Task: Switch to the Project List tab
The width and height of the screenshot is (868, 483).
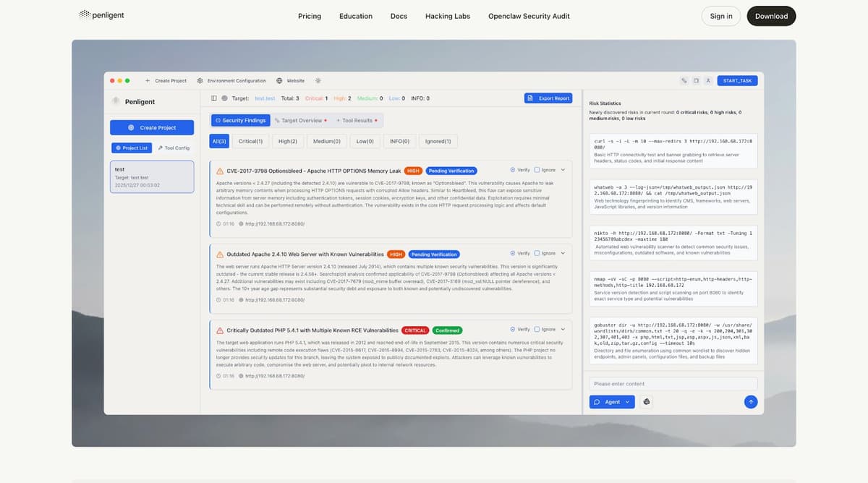Action: (131, 148)
